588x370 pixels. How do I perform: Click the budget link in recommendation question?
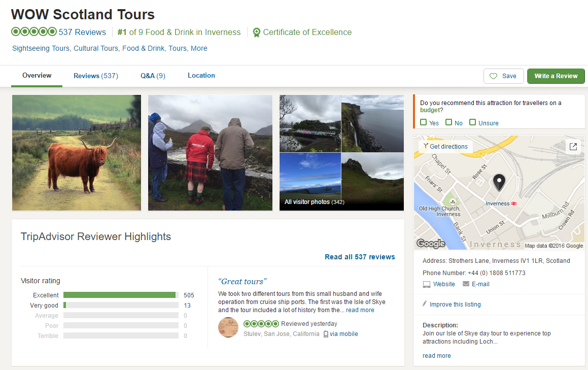(x=430, y=110)
